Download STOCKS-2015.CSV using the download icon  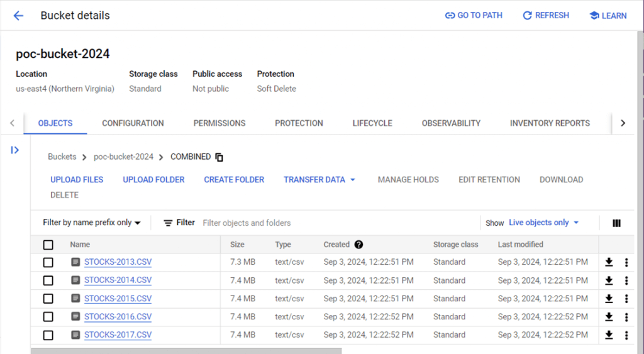pos(609,299)
